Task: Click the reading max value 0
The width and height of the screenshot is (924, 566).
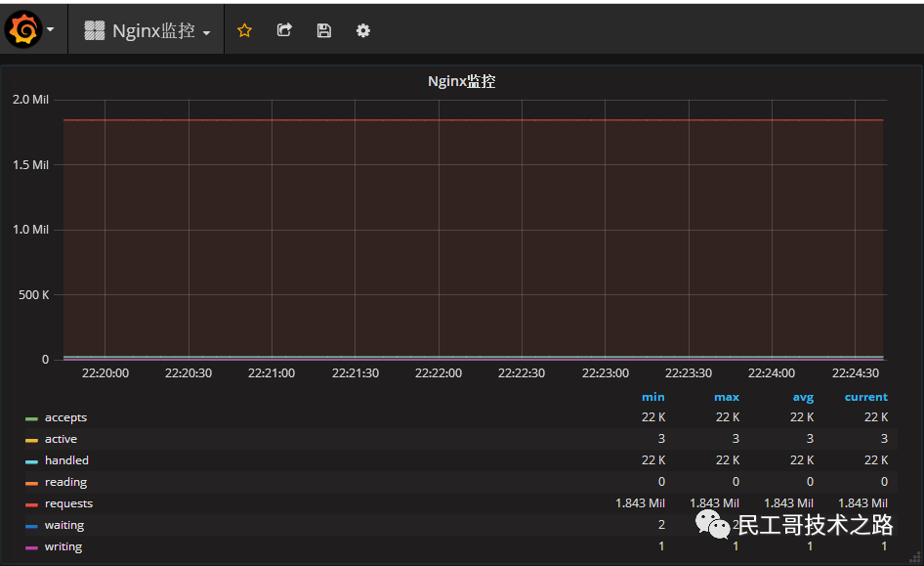Action: click(735, 482)
